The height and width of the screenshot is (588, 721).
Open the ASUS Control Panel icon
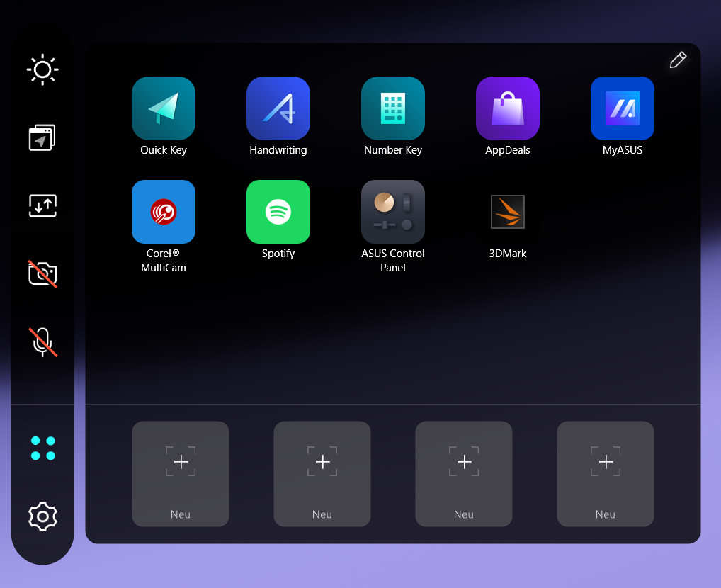(x=392, y=212)
